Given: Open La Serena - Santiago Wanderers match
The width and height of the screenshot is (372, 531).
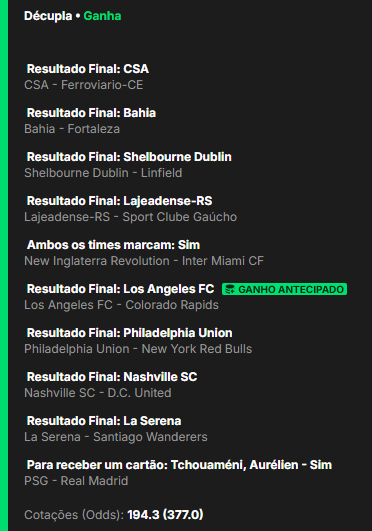Looking at the screenshot, I should point(116,437).
